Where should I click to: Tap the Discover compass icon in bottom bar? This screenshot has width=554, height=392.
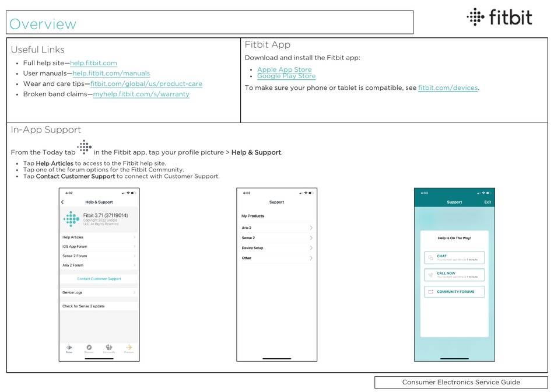(89, 348)
